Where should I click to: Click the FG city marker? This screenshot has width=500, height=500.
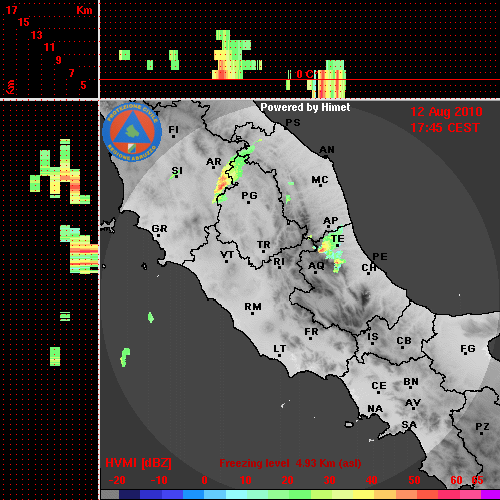pyautogui.click(x=466, y=353)
